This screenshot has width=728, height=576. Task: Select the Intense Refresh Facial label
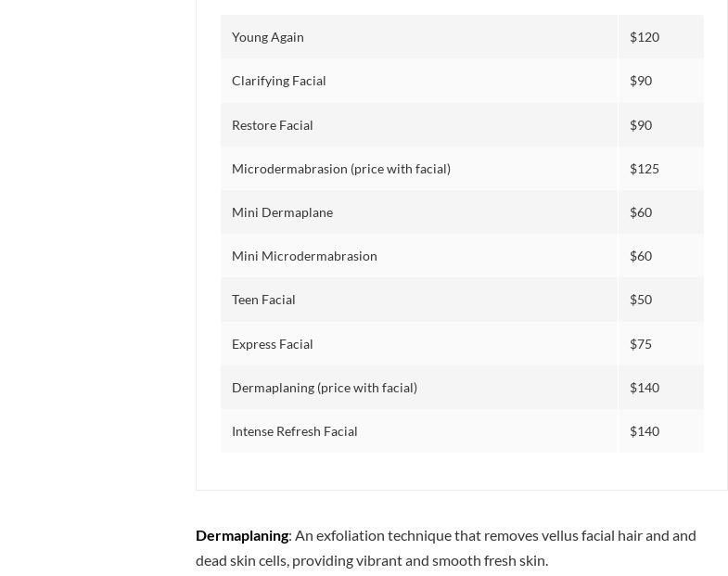(x=295, y=431)
